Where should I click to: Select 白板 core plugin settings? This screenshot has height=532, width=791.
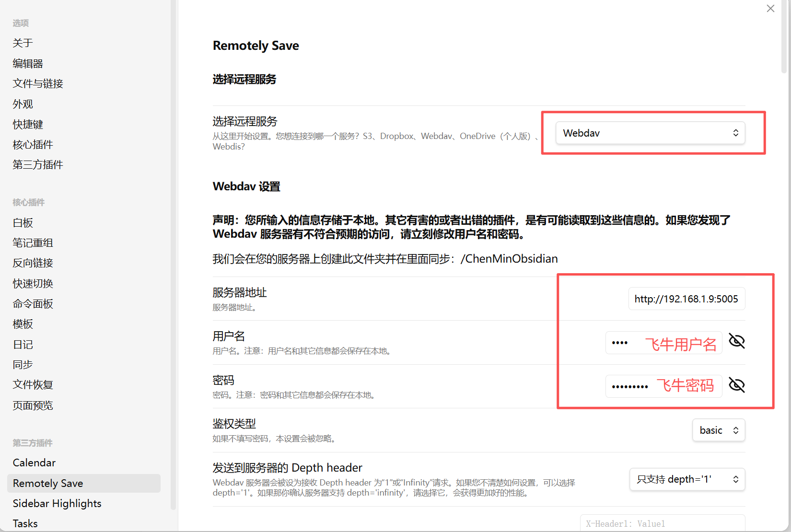click(23, 223)
